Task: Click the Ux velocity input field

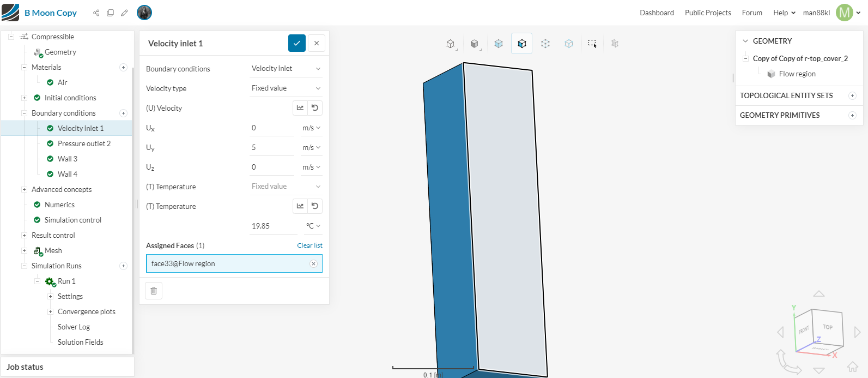Action: click(273, 128)
